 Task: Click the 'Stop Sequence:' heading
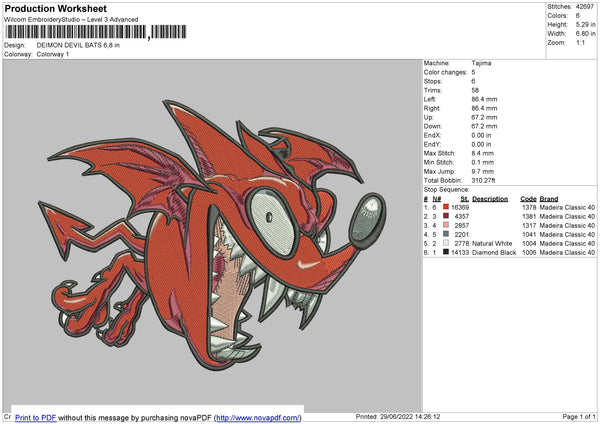(x=446, y=189)
